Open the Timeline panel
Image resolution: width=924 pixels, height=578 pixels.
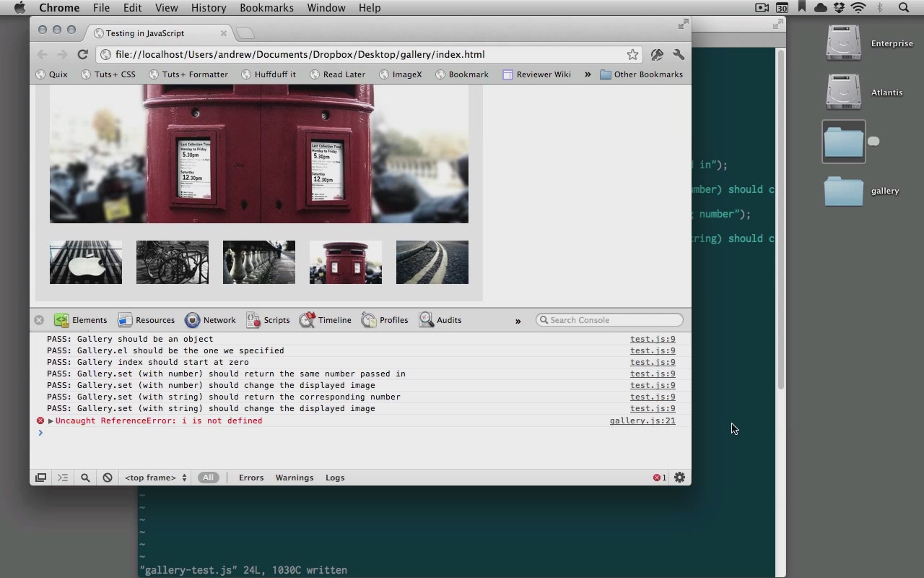click(x=326, y=320)
